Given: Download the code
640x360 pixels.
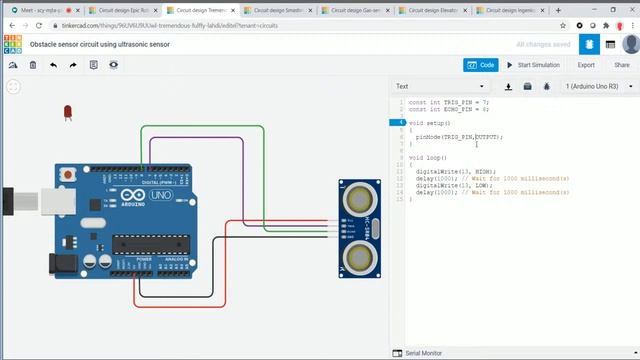Looking at the screenshot, I should pos(508,87).
